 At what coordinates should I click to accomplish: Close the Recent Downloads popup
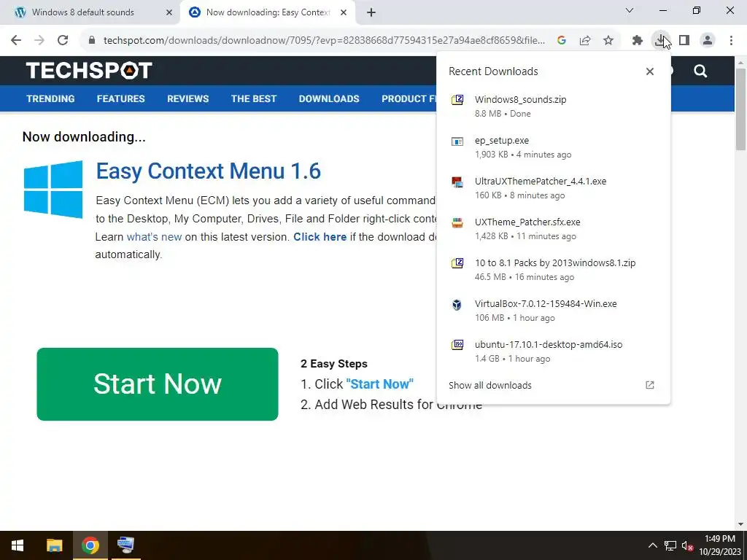click(650, 71)
